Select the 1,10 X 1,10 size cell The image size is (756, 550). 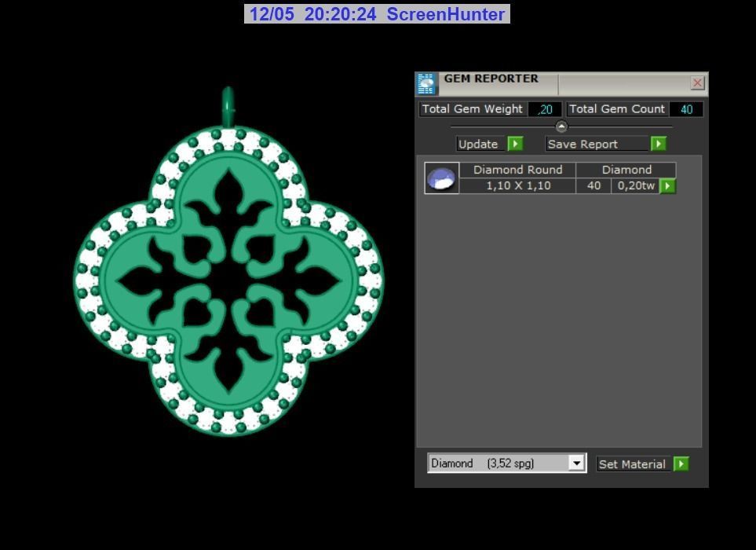tap(518, 185)
